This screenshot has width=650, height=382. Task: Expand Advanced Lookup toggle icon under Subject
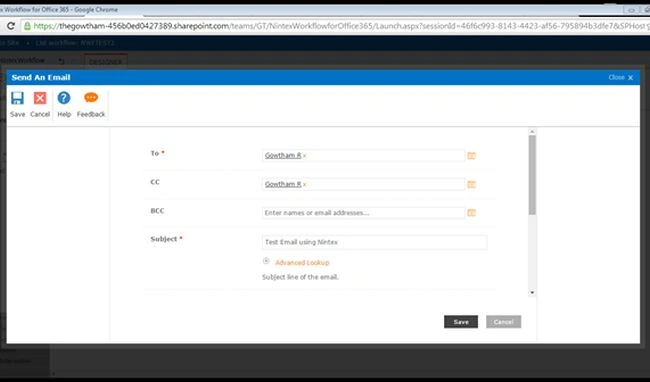click(266, 261)
